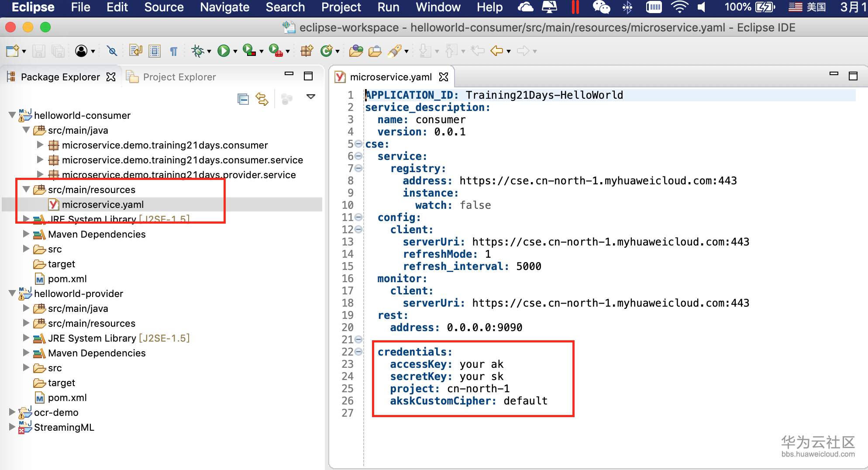Click the accessKey line in editor
The image size is (868, 470).
pyautogui.click(x=447, y=364)
